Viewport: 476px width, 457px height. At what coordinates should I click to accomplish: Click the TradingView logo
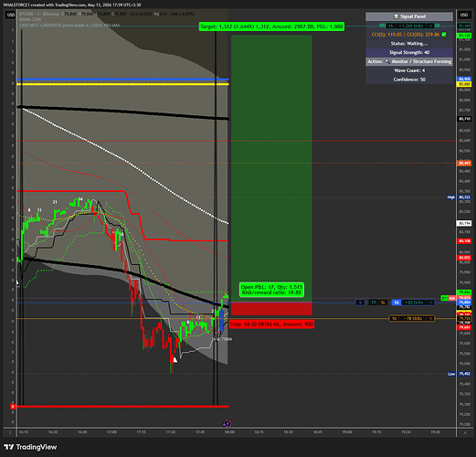(x=30, y=447)
